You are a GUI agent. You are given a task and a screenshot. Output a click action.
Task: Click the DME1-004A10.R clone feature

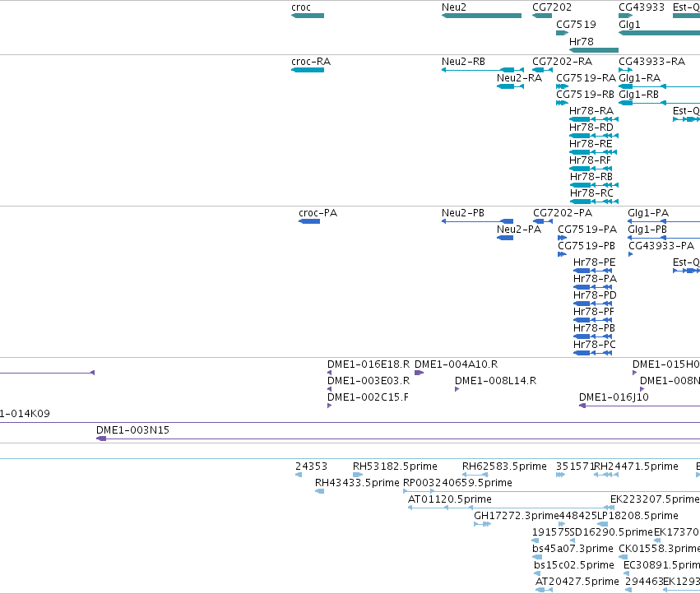point(420,373)
